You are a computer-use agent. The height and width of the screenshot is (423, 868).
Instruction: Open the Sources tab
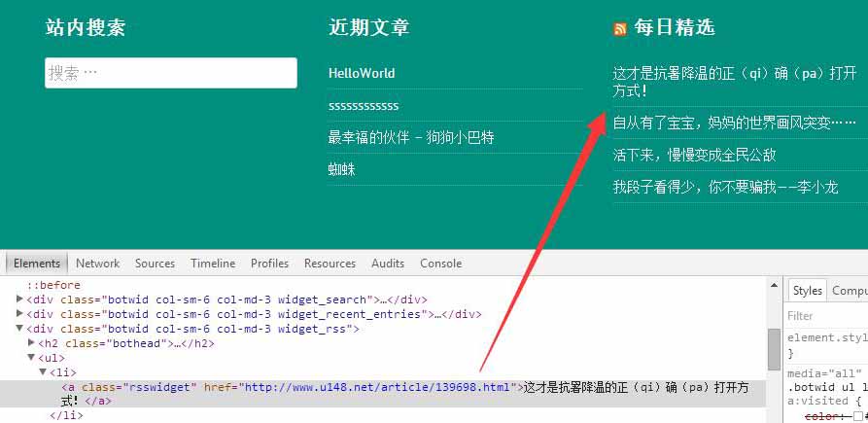tap(155, 263)
